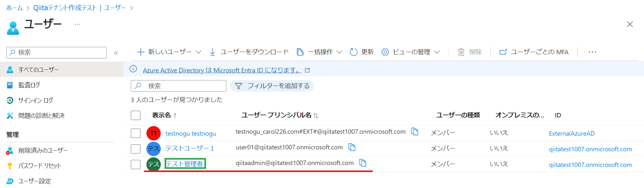This screenshot has width=644, height=188.
Task: Click the サインイン ログ arrow icon
Action: tap(10, 100)
